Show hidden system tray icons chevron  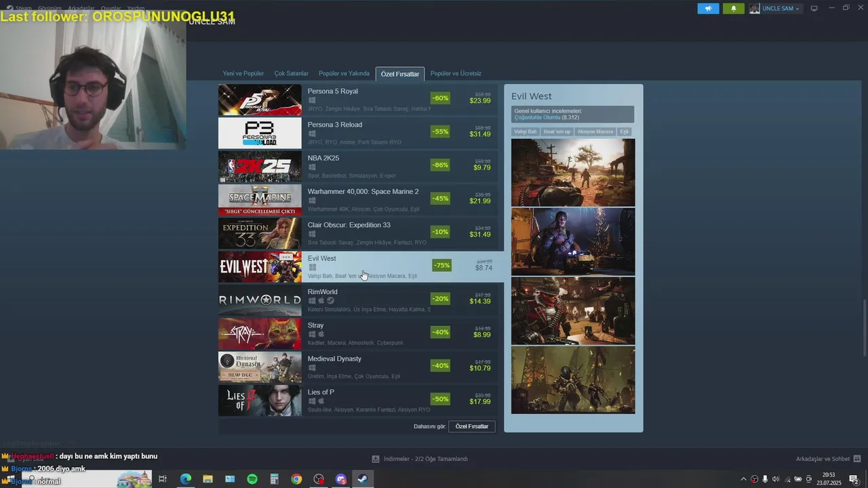pos(744,479)
